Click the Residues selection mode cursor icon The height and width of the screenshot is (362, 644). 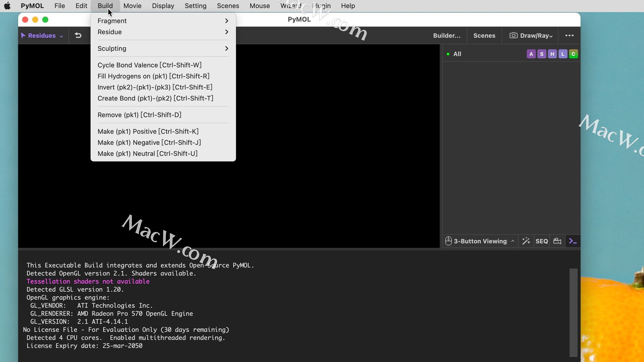pos(23,35)
